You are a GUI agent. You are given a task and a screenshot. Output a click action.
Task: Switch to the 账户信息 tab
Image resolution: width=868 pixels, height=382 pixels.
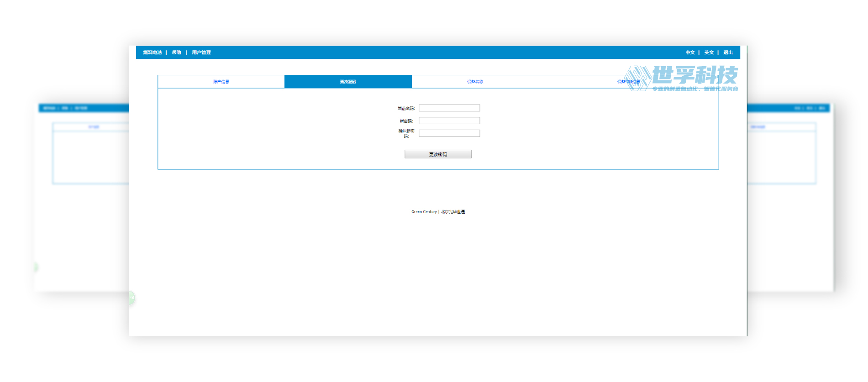221,82
